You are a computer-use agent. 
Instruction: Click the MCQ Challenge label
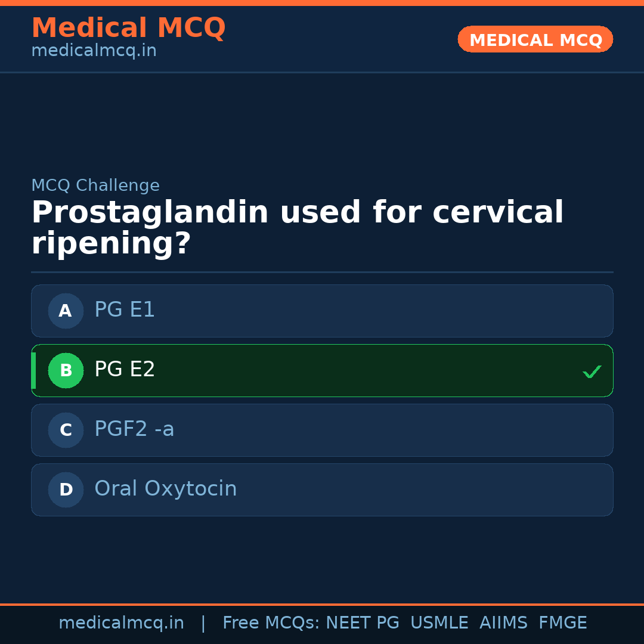tap(95, 185)
